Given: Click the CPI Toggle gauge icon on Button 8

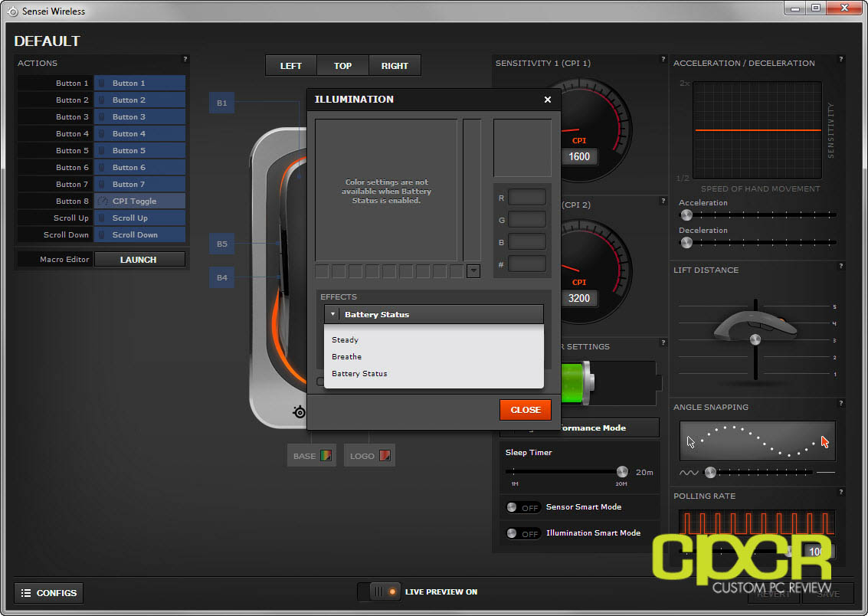Looking at the screenshot, I should 103,202.
